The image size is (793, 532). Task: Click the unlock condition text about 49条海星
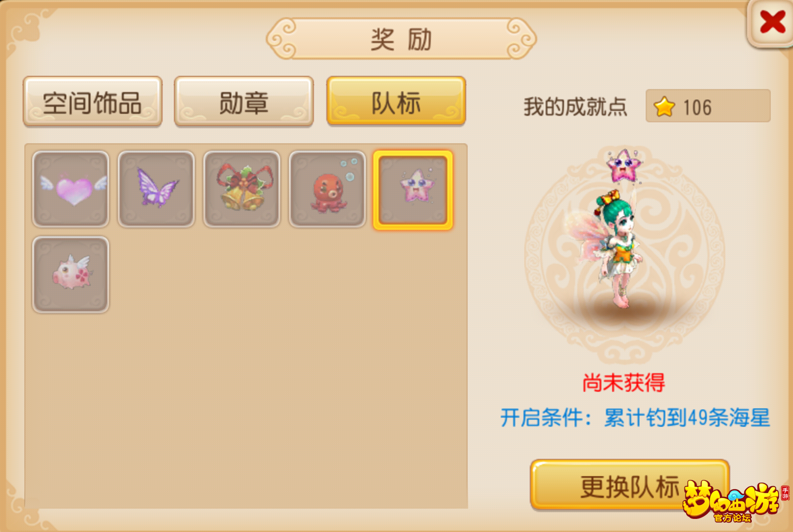click(635, 417)
